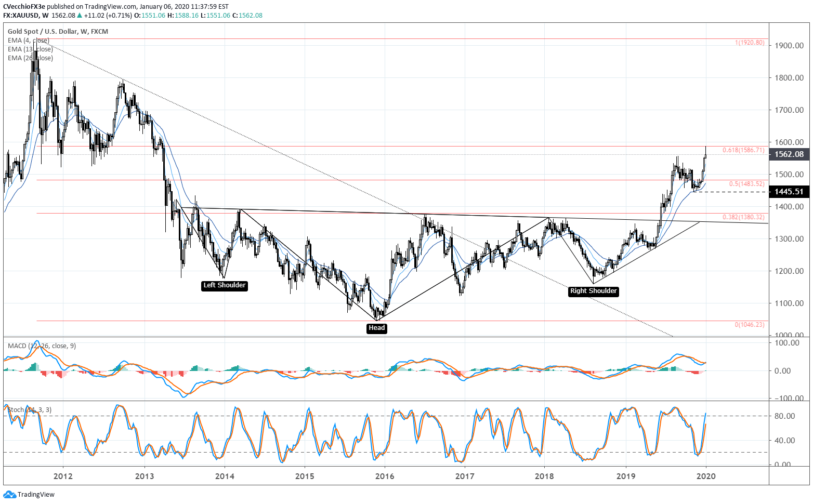813x504 pixels.
Task: Click the Gold Spot / U.S. Dollar title
Action: [x=58, y=32]
